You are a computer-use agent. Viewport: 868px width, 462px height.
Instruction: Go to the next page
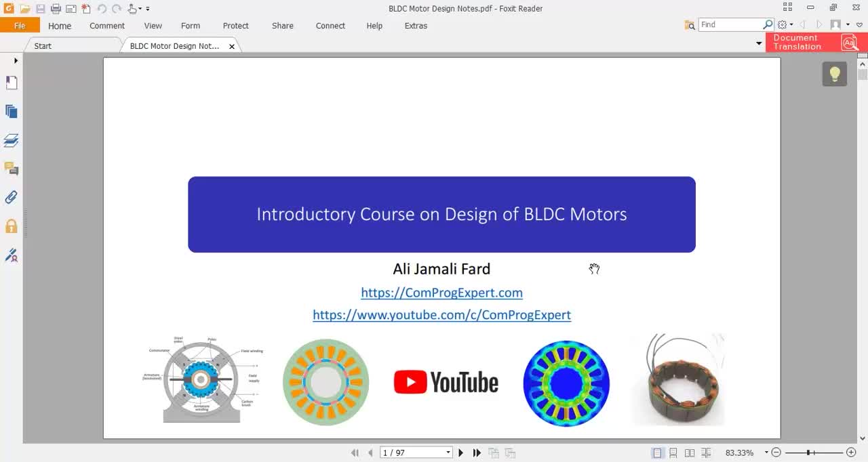[x=461, y=453]
